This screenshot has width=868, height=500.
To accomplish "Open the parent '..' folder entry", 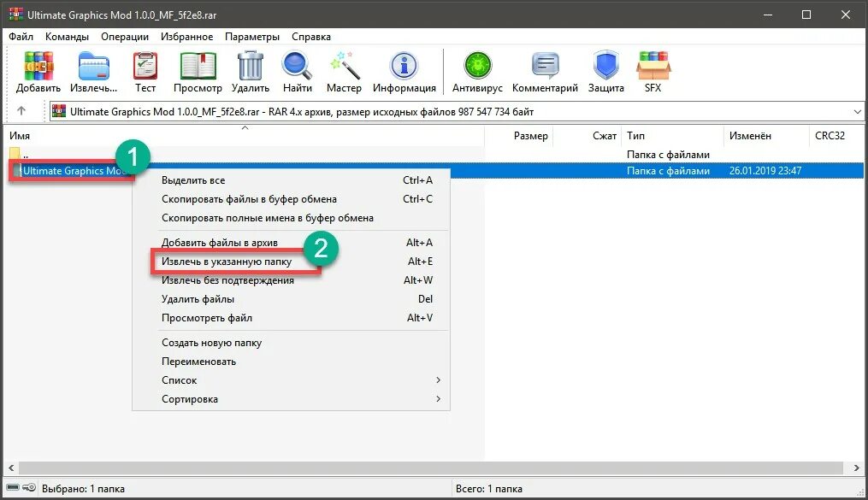I will (20, 155).
